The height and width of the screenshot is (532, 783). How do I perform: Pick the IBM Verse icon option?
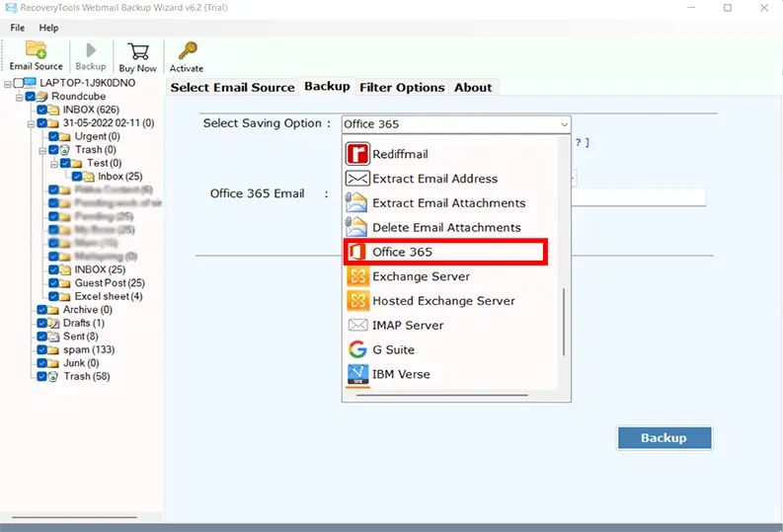(x=356, y=374)
